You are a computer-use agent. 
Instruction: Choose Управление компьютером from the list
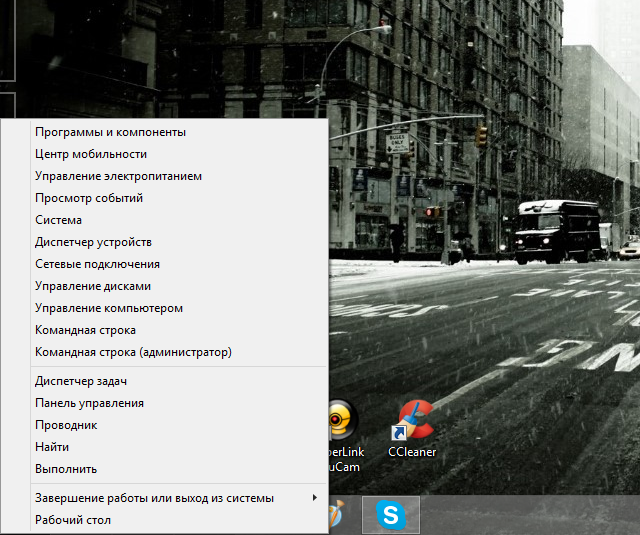point(109,308)
